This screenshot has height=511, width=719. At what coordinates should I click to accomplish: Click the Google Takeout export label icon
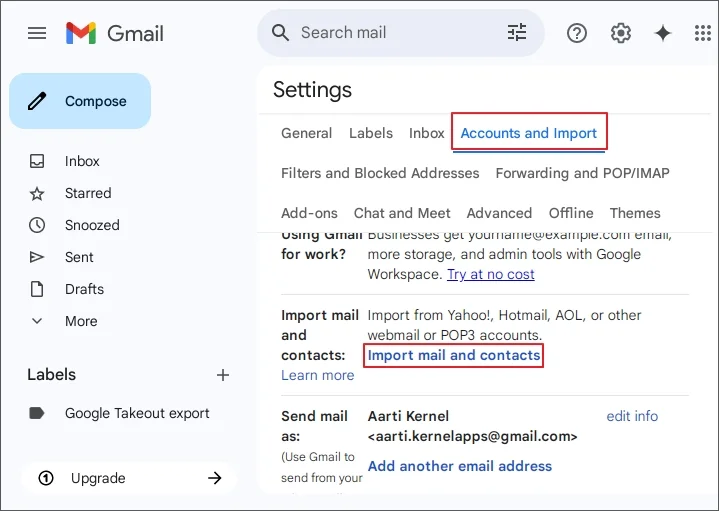tap(37, 413)
